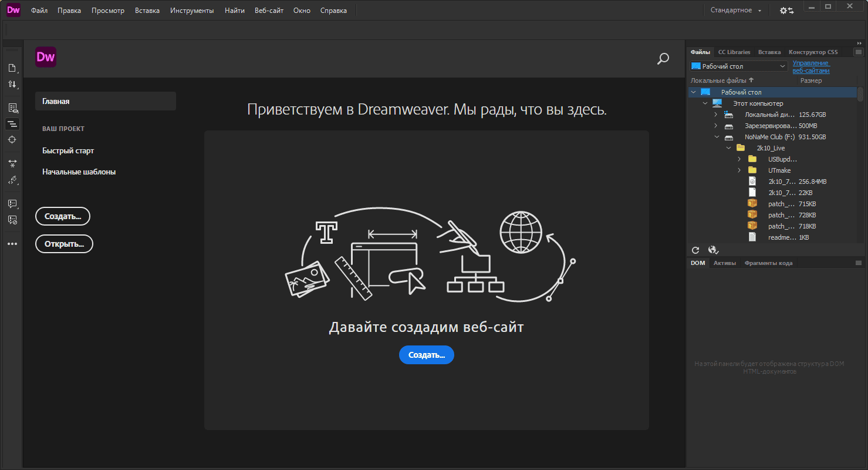Screen dimensions: 868x470
Task: Sort by Размер column header
Action: coord(811,80)
